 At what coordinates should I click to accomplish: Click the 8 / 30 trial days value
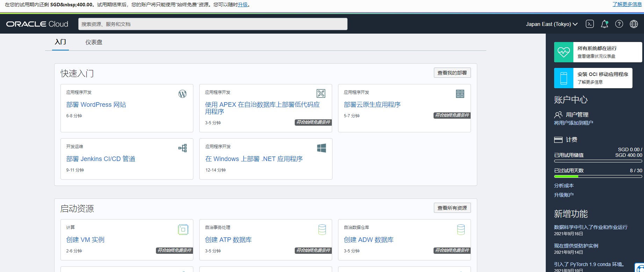click(x=636, y=170)
